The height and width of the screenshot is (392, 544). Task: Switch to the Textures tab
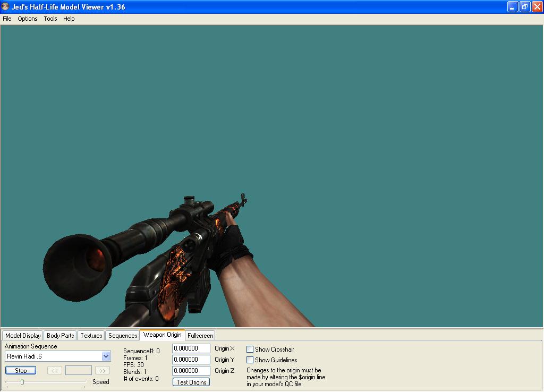pos(91,336)
